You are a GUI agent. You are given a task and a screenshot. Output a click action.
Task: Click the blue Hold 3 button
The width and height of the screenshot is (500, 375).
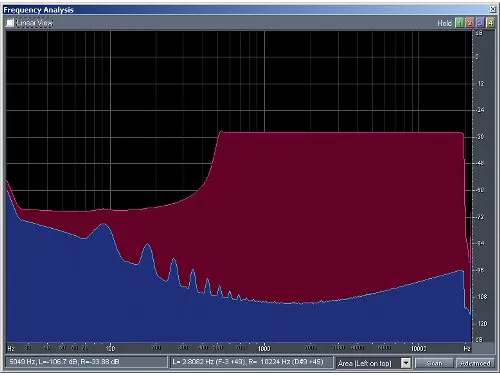[480, 23]
